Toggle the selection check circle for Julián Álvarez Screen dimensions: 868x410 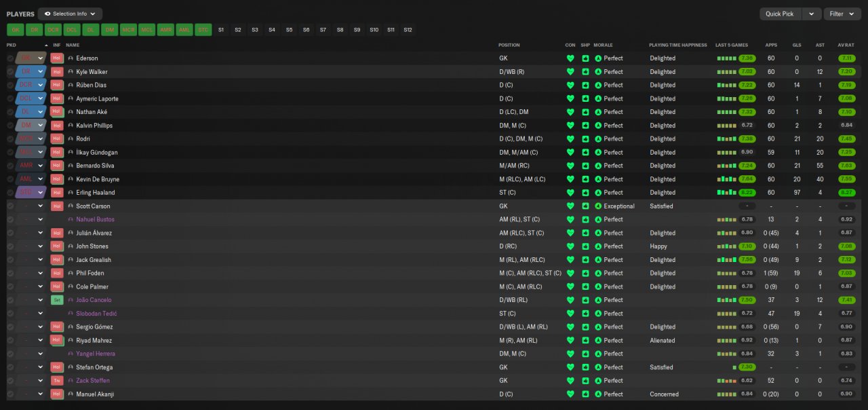pyautogui.click(x=10, y=233)
